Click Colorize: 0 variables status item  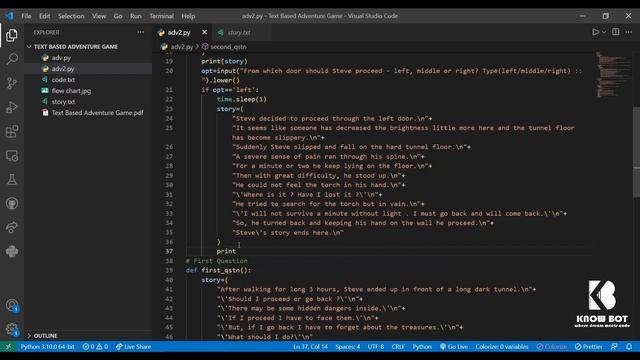point(502,347)
